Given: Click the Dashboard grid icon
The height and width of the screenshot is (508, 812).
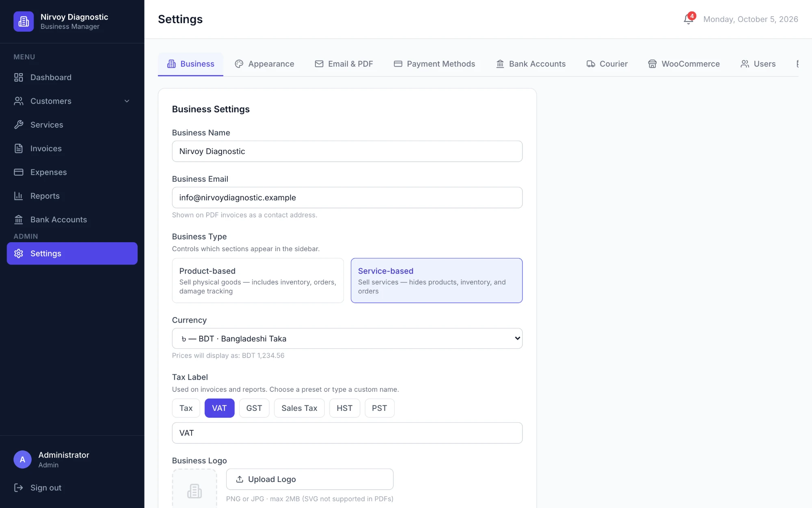Looking at the screenshot, I should pos(19,77).
